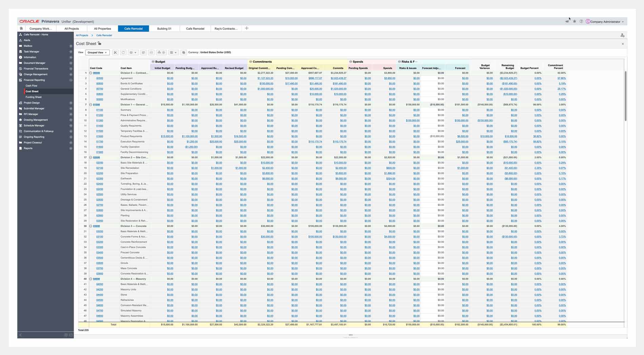The height and width of the screenshot is (355, 644).
Task: Open the Grouped View dropdown
Action: [x=97, y=53]
